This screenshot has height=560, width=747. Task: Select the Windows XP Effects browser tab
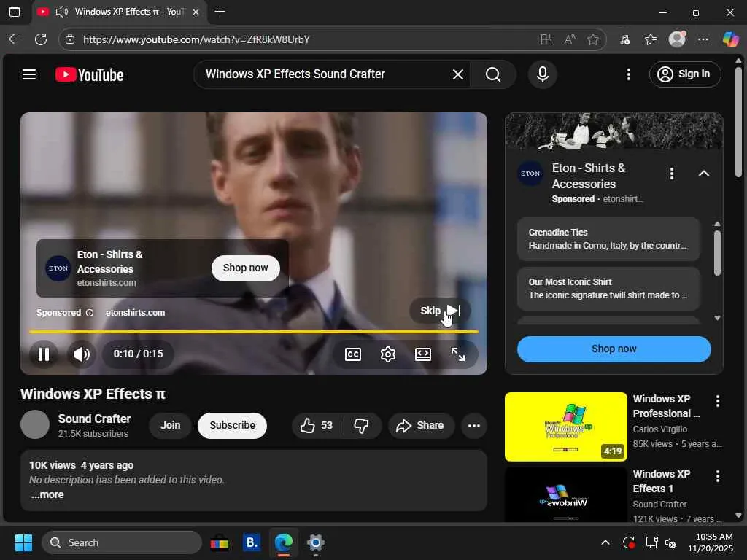click(119, 12)
